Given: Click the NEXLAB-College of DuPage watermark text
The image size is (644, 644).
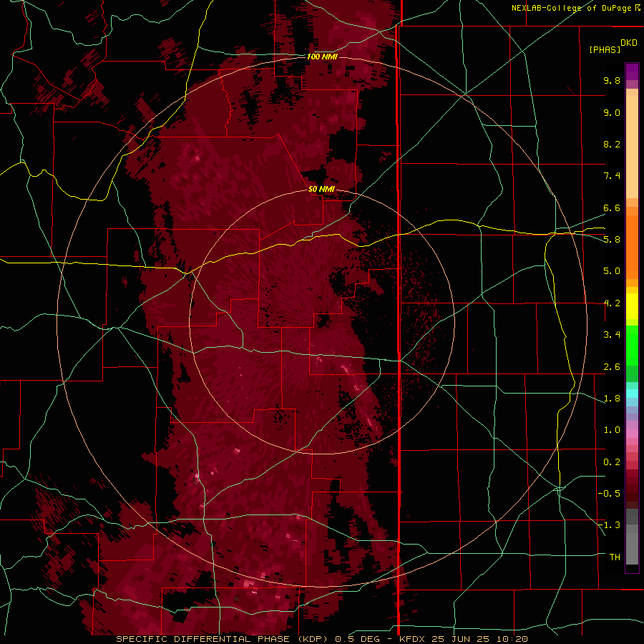Looking at the screenshot, I should (576, 8).
